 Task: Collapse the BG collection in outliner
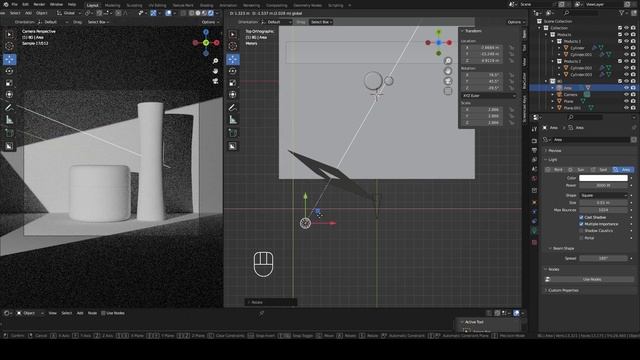547,81
